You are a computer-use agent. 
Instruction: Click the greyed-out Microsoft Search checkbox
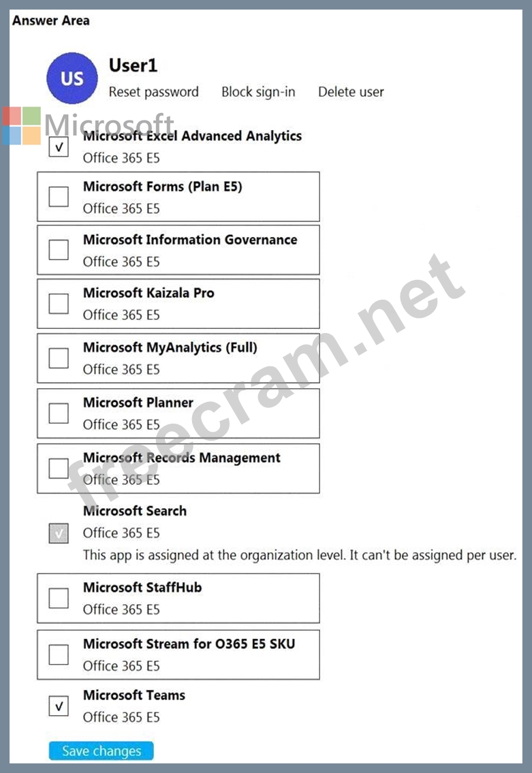tap(59, 534)
